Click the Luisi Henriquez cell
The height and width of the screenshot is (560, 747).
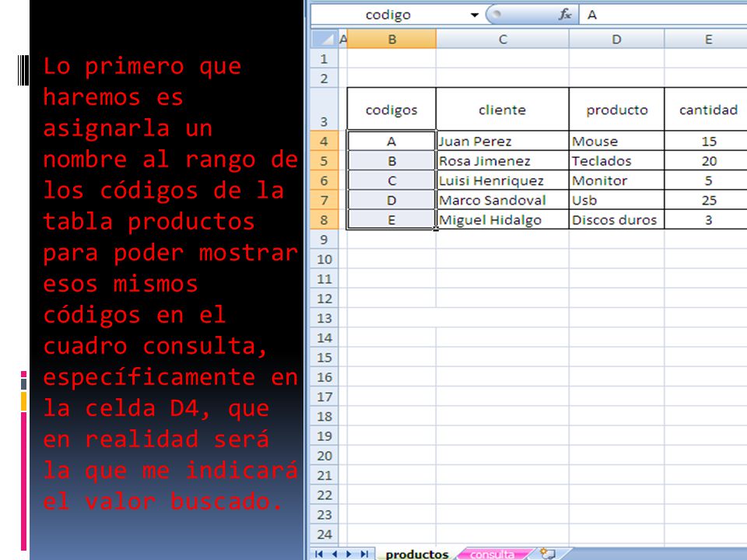click(503, 180)
